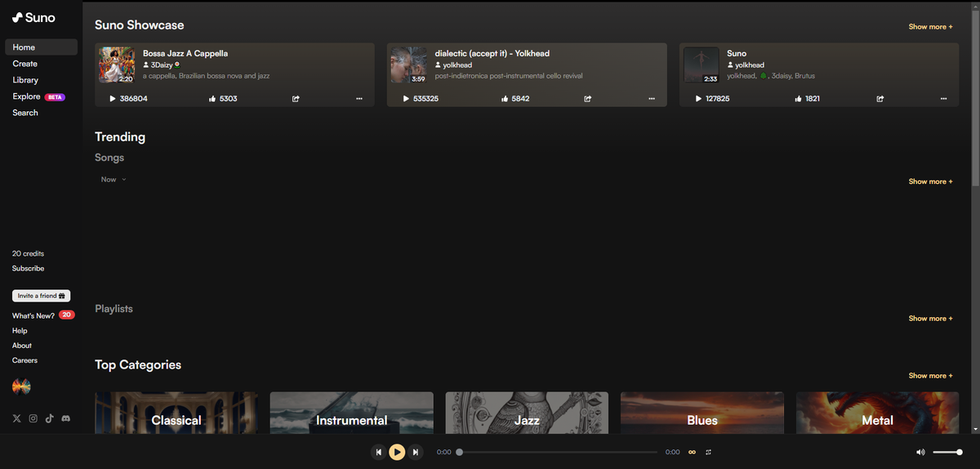
Task: Play dialectic (accept it) - Yolkhead track
Action: click(406, 99)
